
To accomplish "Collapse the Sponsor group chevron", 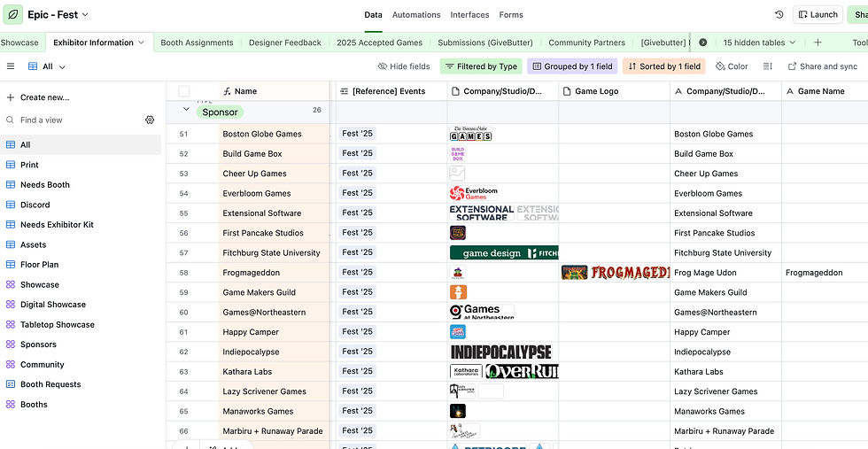I will point(186,109).
